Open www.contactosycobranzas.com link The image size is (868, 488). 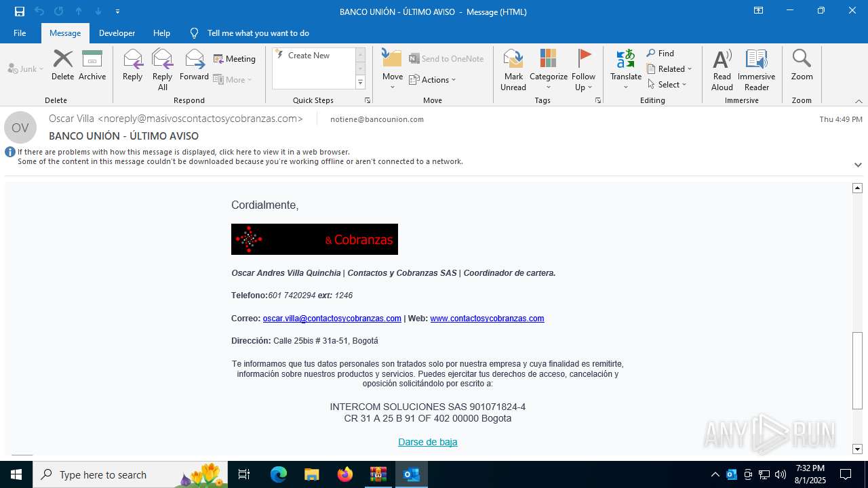coord(487,319)
